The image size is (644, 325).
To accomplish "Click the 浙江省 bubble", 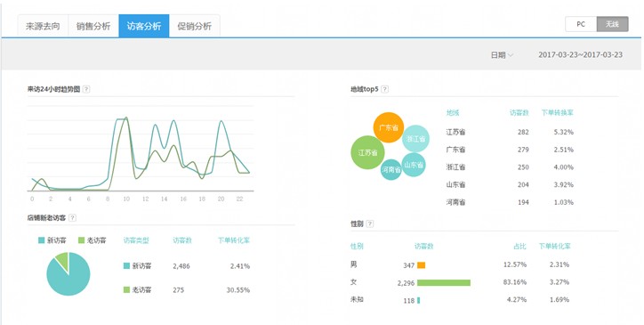I will [x=416, y=139].
